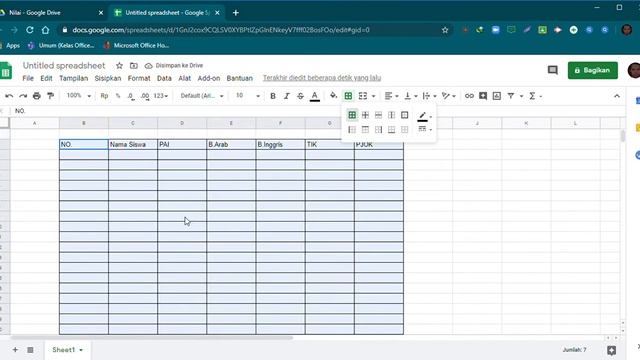Clear borders option in panel

point(404,130)
